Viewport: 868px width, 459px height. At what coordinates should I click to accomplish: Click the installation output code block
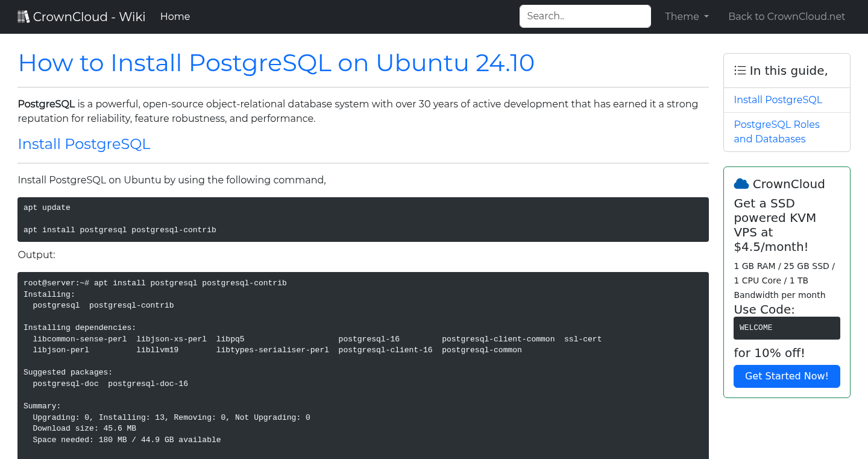(x=363, y=362)
